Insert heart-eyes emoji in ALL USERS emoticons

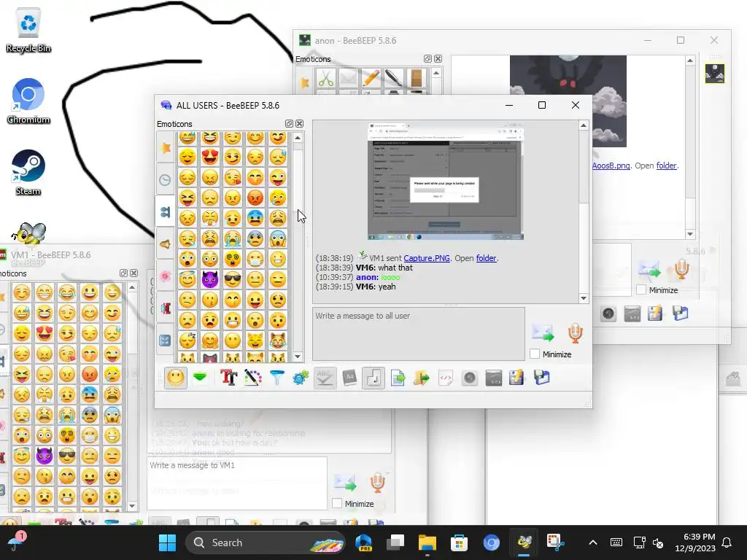point(209,157)
